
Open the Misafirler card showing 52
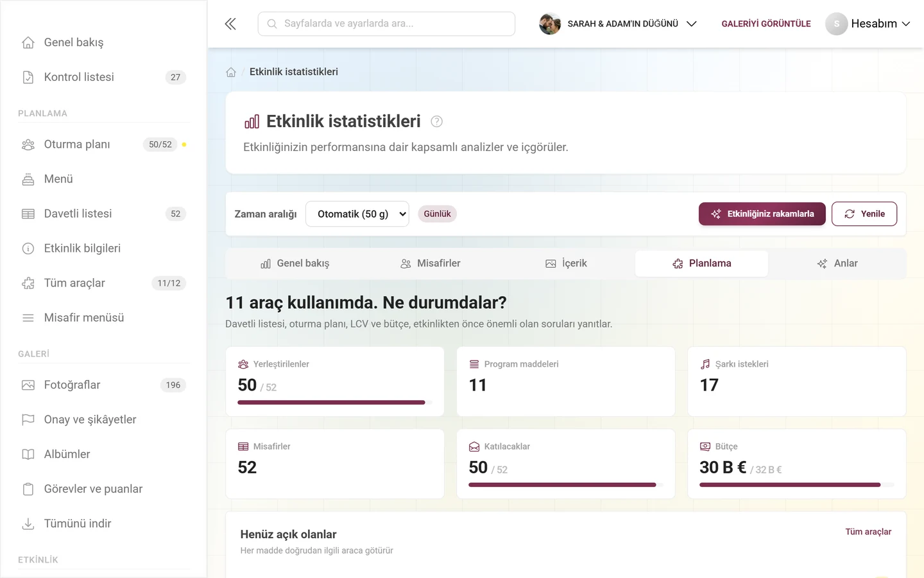[x=335, y=464]
